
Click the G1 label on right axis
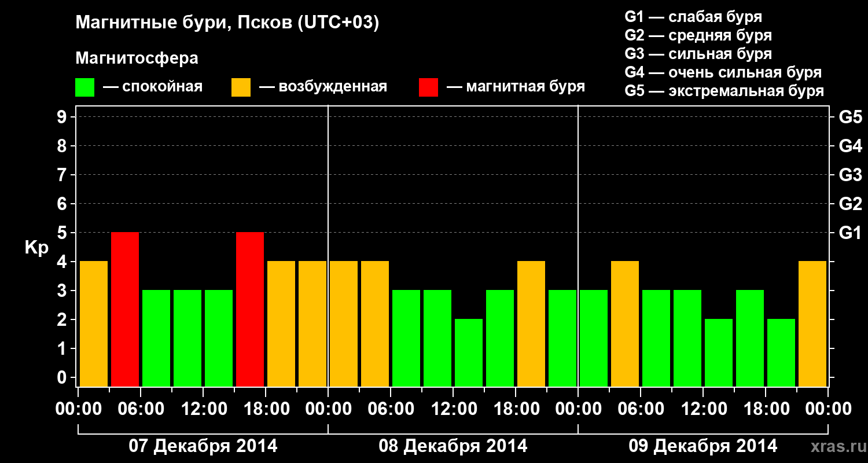(x=850, y=233)
